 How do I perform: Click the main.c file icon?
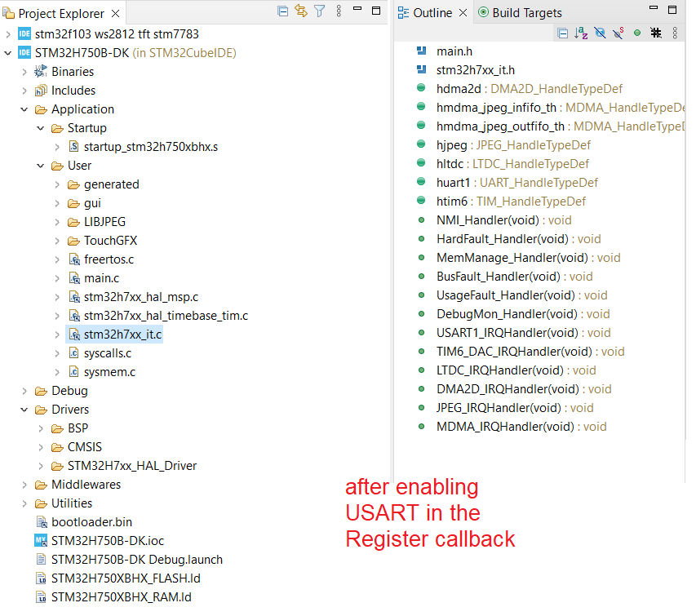point(74,278)
